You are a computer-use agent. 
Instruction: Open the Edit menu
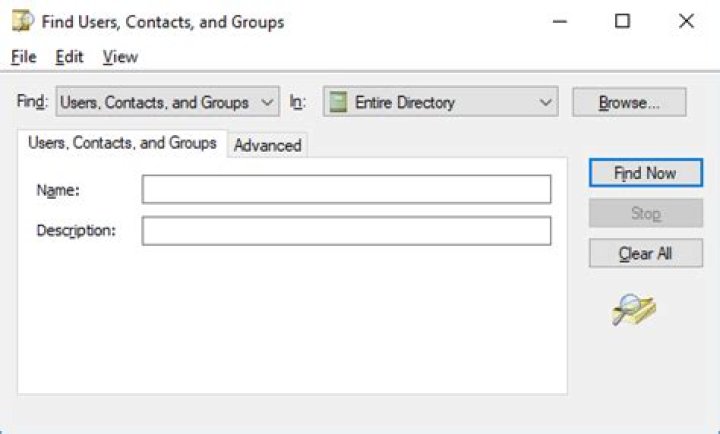point(69,57)
